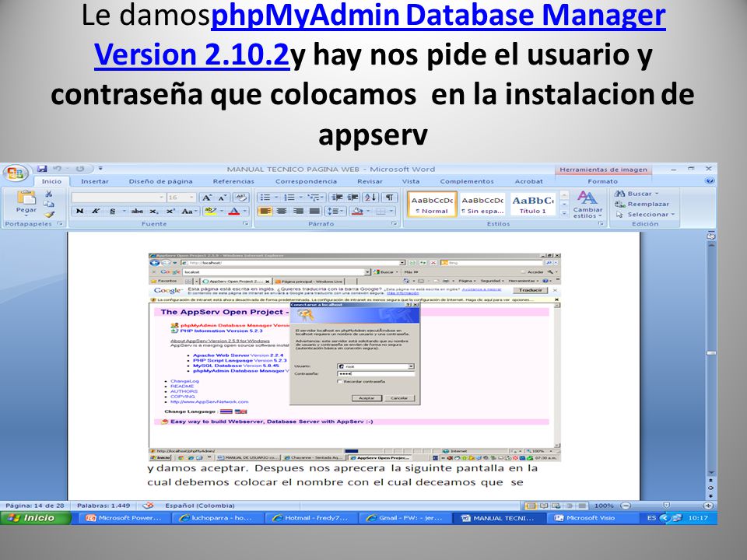The height and width of the screenshot is (560, 747).
Task: Redo the action in Quick Access toolbar
Action: [x=80, y=169]
